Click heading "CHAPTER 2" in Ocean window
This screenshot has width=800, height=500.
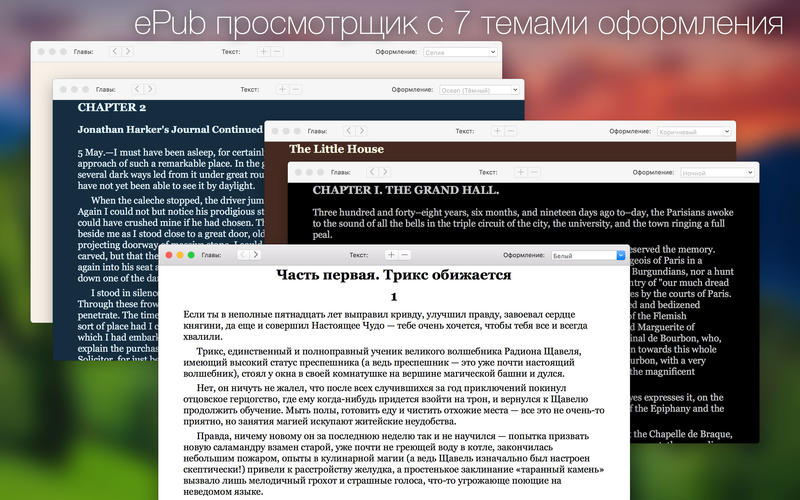(112, 107)
